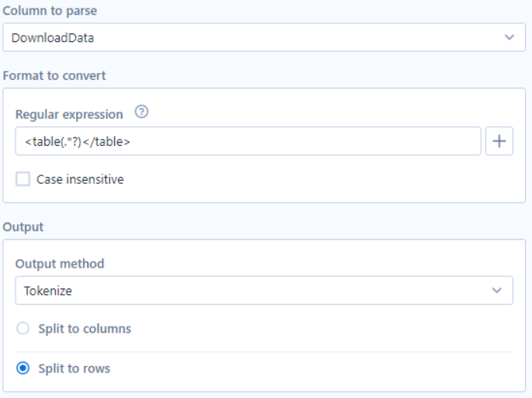Open the Column to parse DownloadData dropdown

(264, 37)
